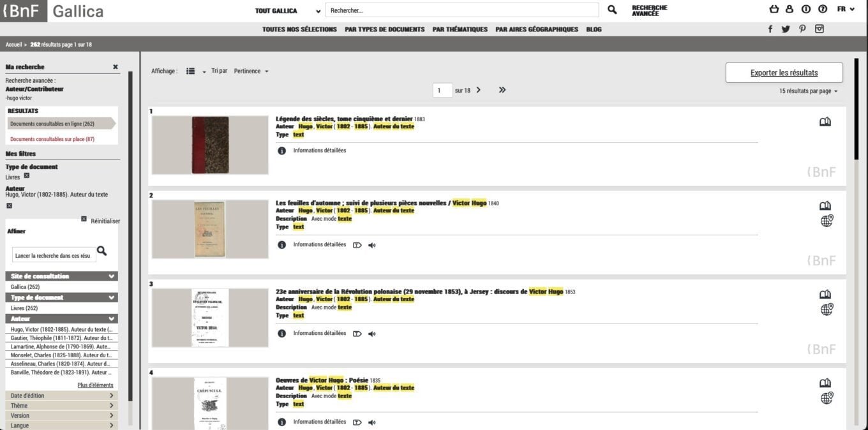Open the user account icon

point(789,10)
